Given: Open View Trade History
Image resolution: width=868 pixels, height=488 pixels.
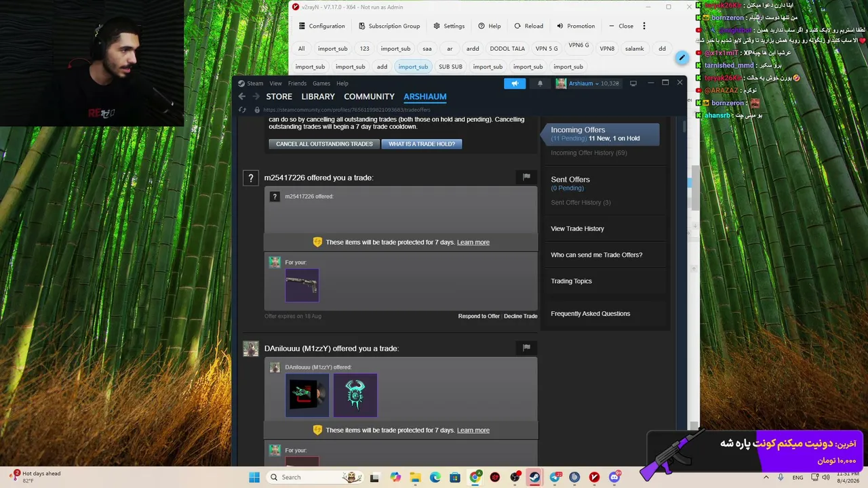Looking at the screenshot, I should [x=577, y=229].
